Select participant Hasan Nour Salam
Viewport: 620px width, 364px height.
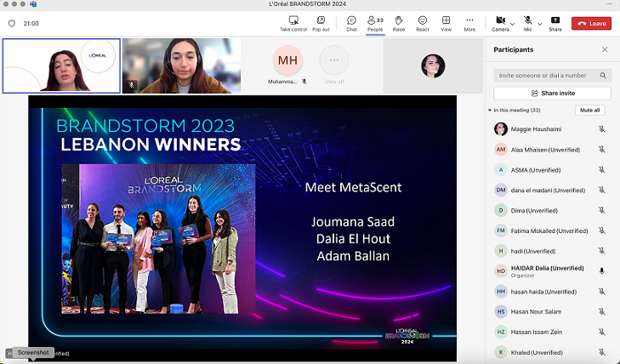tap(552, 311)
